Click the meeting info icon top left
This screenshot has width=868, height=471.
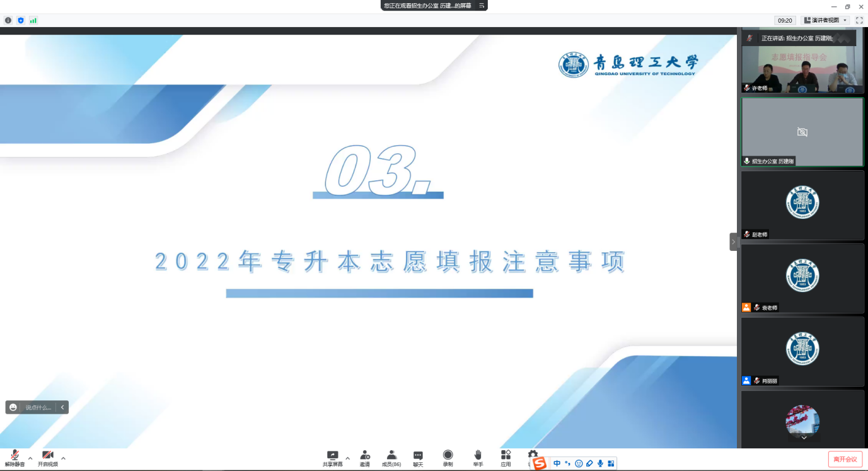[x=8, y=20]
